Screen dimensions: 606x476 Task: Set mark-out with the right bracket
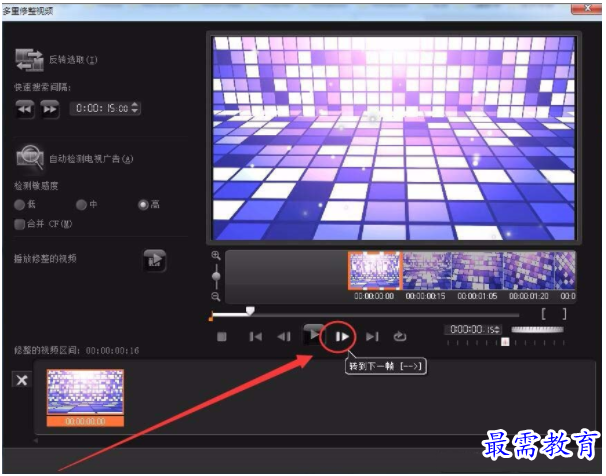pyautogui.click(x=564, y=314)
